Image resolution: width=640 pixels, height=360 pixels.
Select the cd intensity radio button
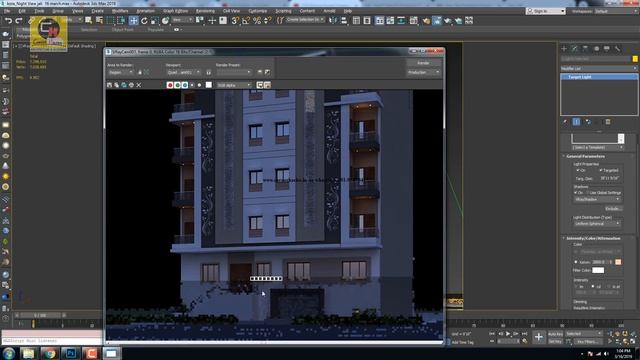click(x=593, y=287)
